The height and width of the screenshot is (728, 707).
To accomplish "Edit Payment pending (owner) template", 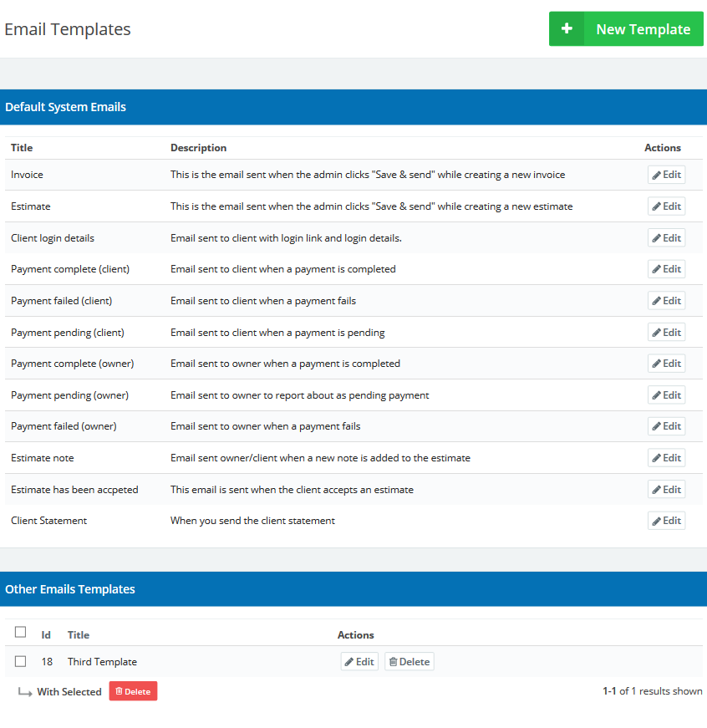I will (666, 395).
